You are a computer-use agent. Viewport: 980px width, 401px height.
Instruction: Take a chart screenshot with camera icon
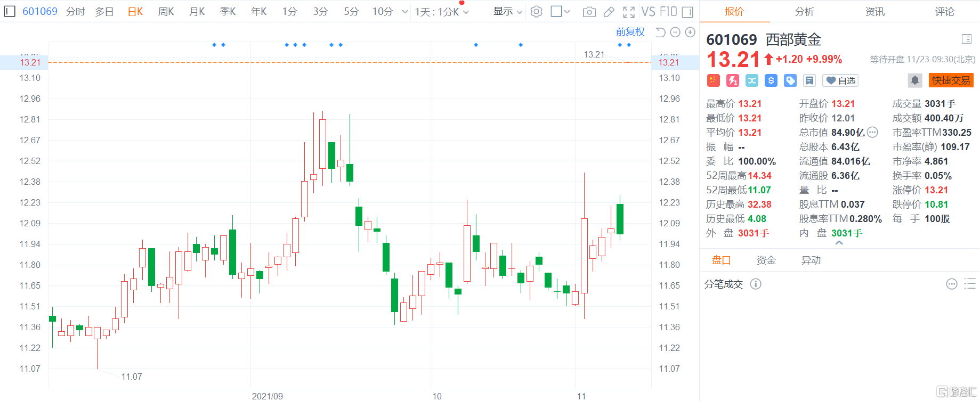tap(589, 12)
